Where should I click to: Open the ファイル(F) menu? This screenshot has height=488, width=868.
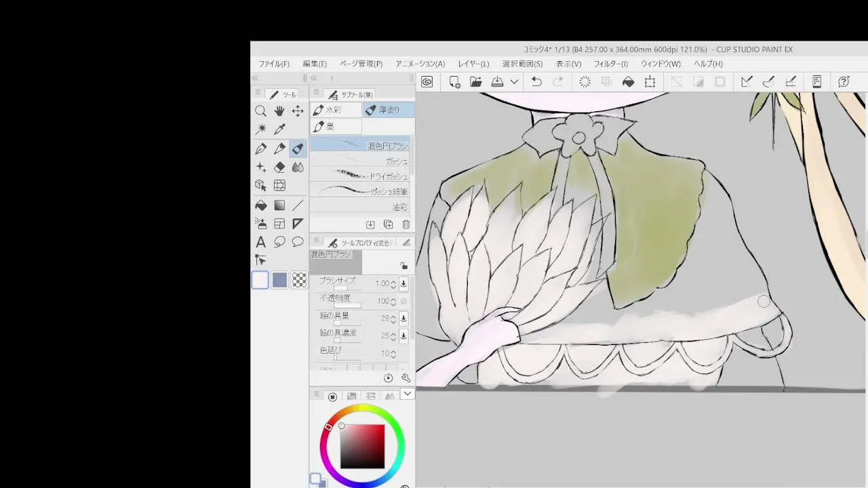coord(274,64)
